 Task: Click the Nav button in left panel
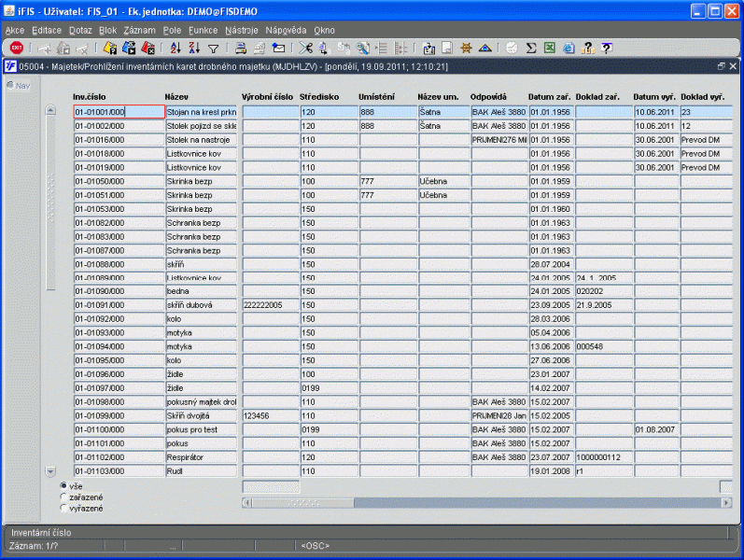[19, 86]
